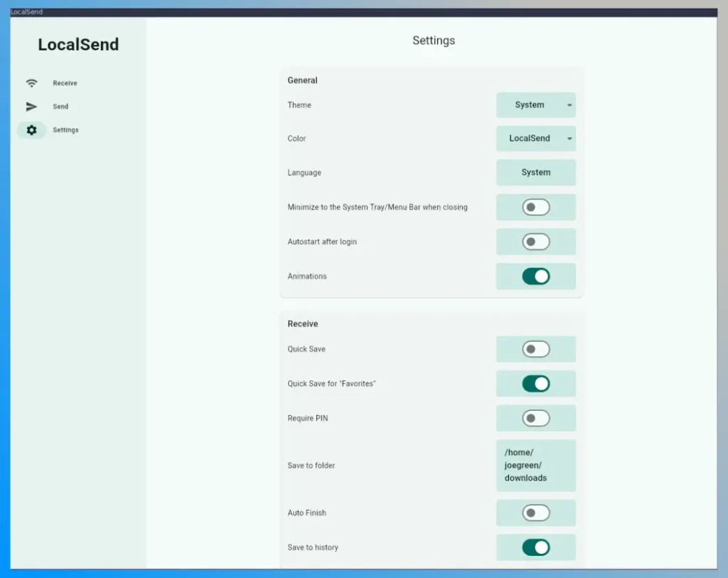Open the Receive tab label

65,83
